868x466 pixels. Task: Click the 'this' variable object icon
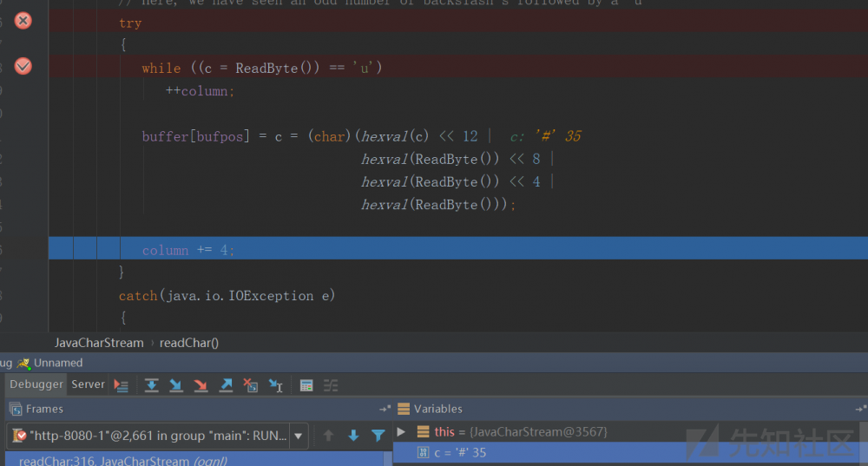tap(423, 431)
